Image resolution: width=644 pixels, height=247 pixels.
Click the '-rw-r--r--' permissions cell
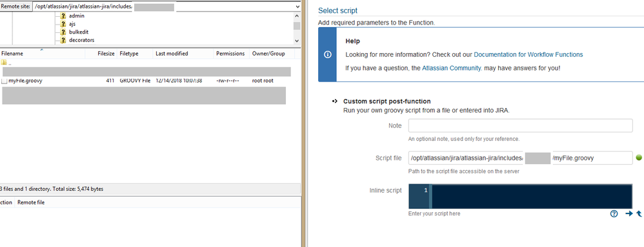[228, 81]
